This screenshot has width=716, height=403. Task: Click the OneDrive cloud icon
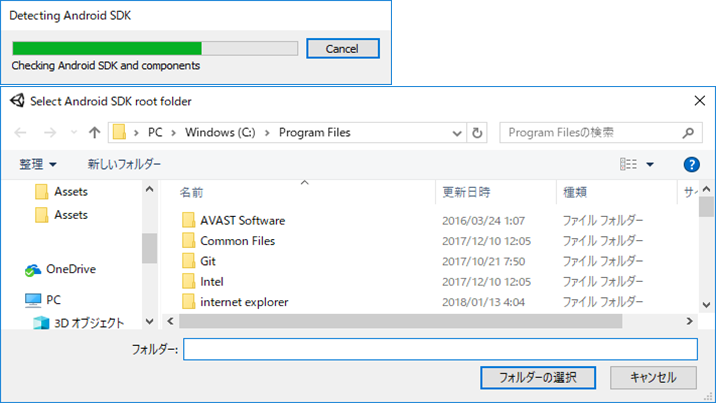tap(33, 270)
